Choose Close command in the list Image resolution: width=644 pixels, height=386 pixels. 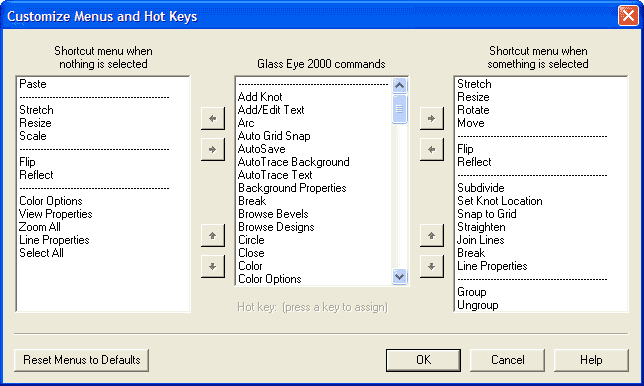(x=251, y=253)
